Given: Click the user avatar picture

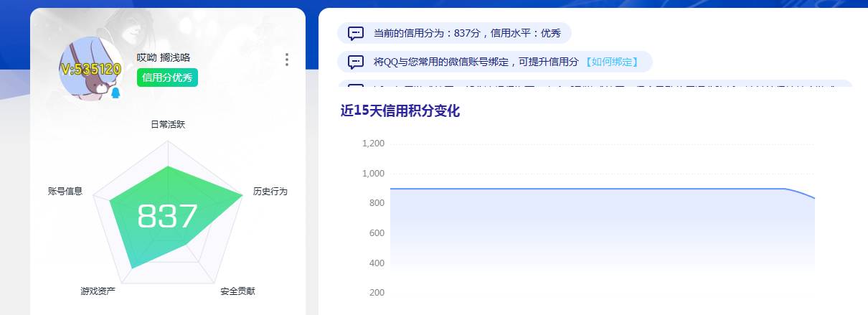Looking at the screenshot, I should click(91, 69).
